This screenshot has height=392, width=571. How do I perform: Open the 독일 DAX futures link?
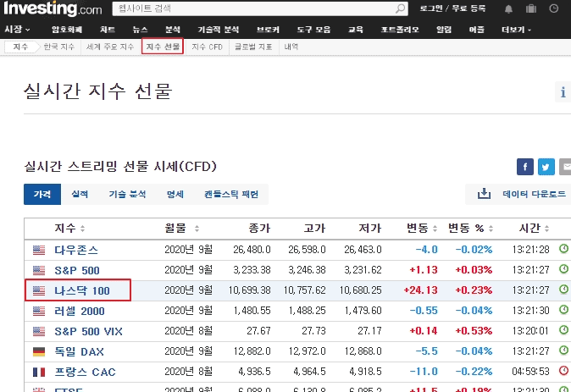click(x=79, y=351)
